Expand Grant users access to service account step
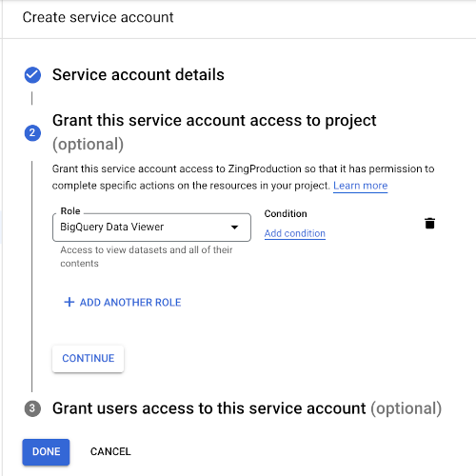The width and height of the screenshot is (476, 476). pos(247,408)
